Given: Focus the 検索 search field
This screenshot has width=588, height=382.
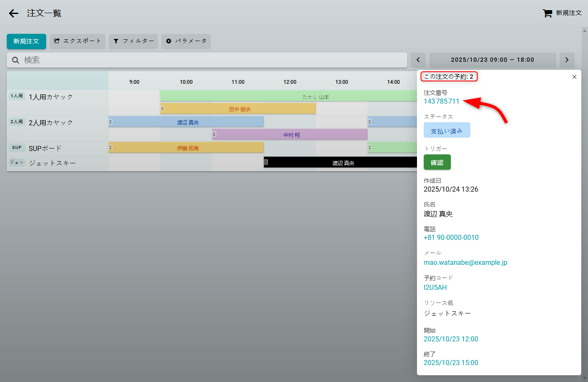Looking at the screenshot, I should tap(207, 60).
